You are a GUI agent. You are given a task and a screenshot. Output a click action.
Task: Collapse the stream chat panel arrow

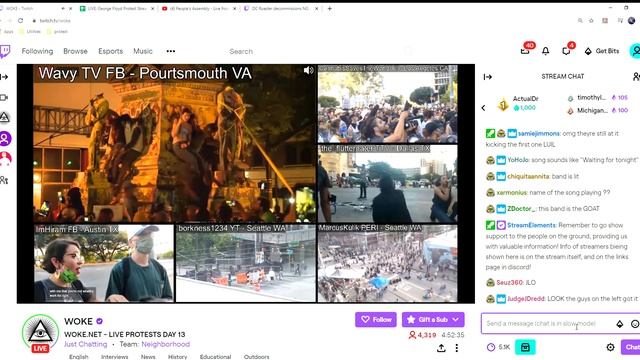(488, 77)
